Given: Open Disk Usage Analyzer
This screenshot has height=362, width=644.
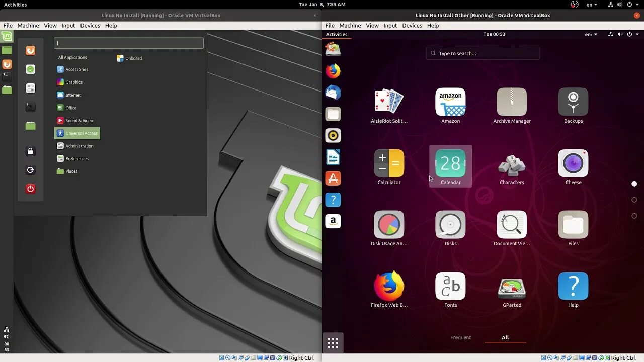Looking at the screenshot, I should [x=389, y=228].
